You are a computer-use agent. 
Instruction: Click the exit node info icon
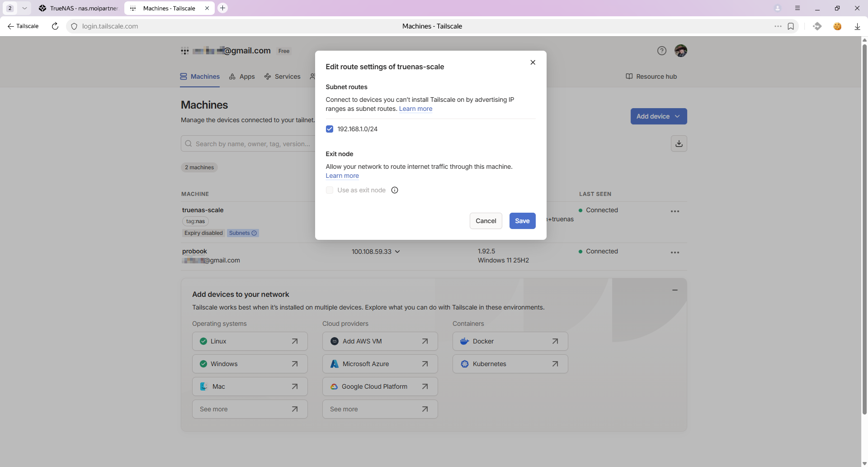(395, 190)
